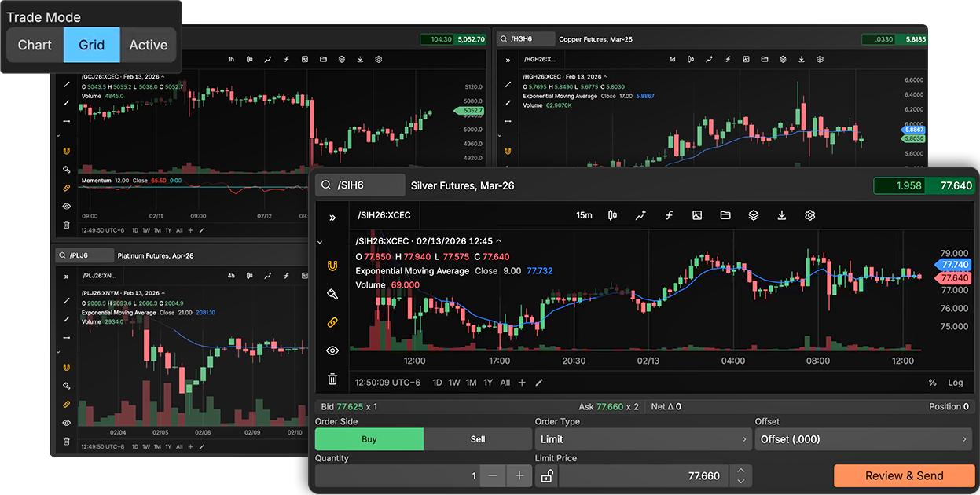Switch order side to Sell
This screenshot has height=495, width=980.
coord(477,439)
